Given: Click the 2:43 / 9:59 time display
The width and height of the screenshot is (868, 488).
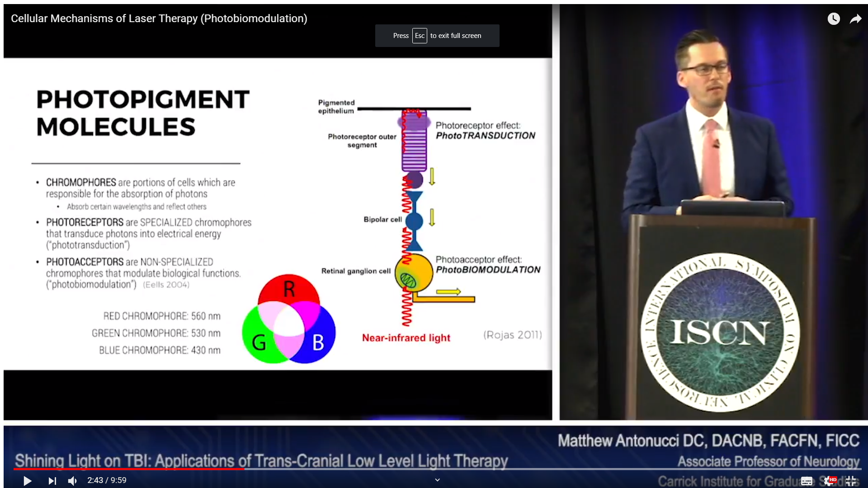Looking at the screenshot, I should coord(107,480).
